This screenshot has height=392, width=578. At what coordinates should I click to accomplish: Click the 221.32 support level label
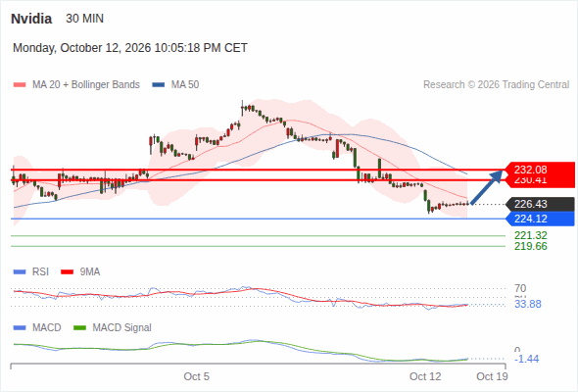point(531,235)
